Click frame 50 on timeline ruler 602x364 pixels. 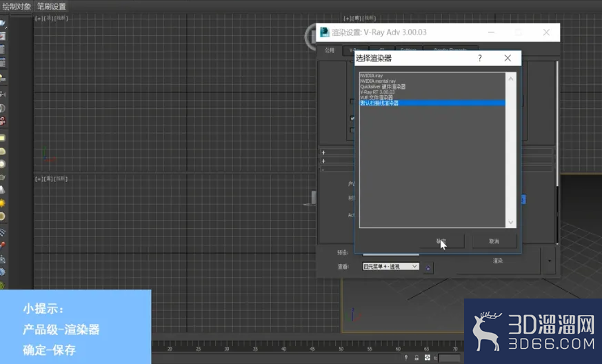point(341,349)
